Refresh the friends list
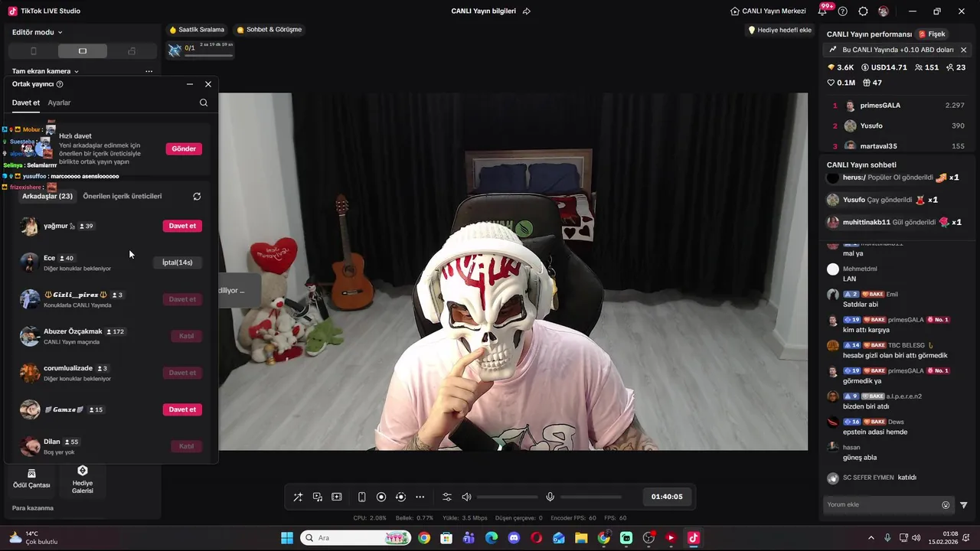 click(197, 196)
